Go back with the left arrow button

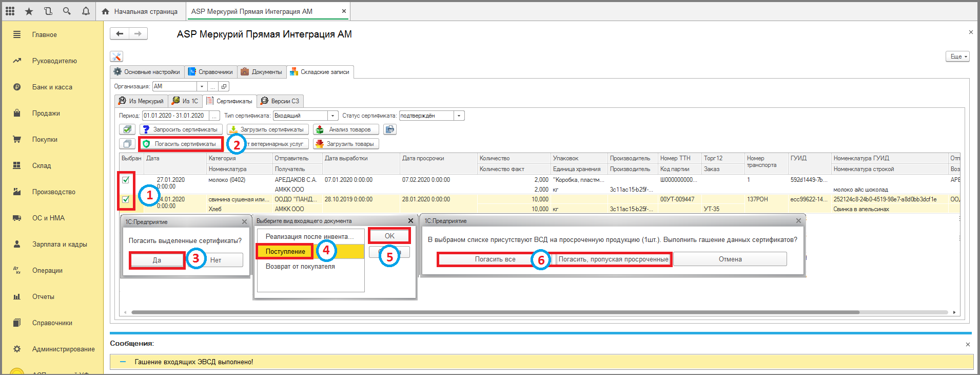click(120, 34)
